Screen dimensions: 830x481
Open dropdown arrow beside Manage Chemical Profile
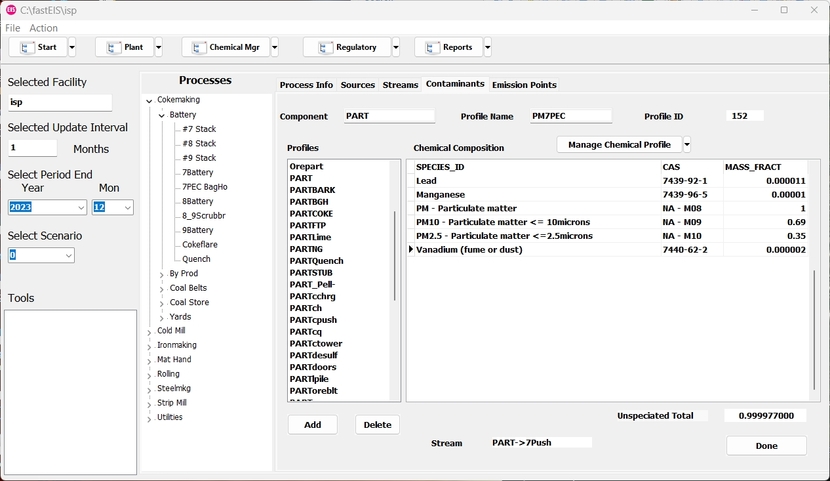pos(687,145)
